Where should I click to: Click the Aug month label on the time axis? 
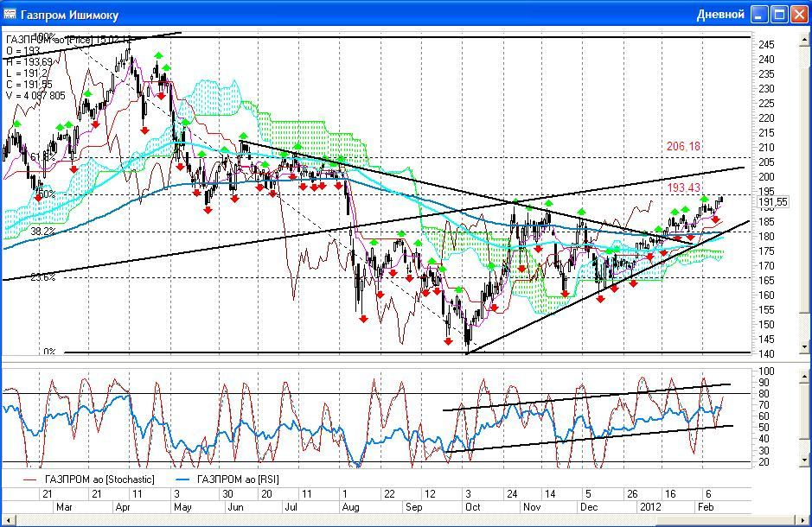click(350, 507)
